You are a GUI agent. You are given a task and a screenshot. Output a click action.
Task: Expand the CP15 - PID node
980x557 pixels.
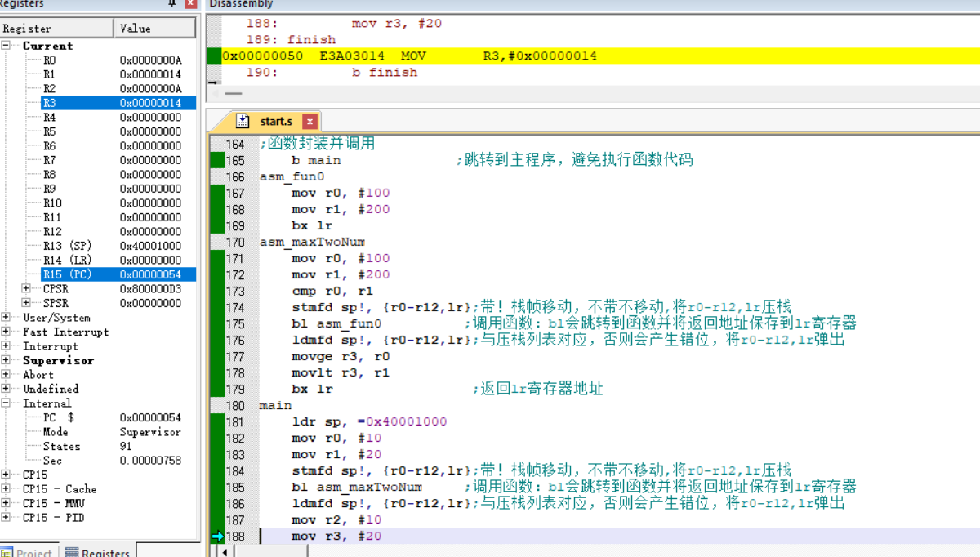point(6,517)
